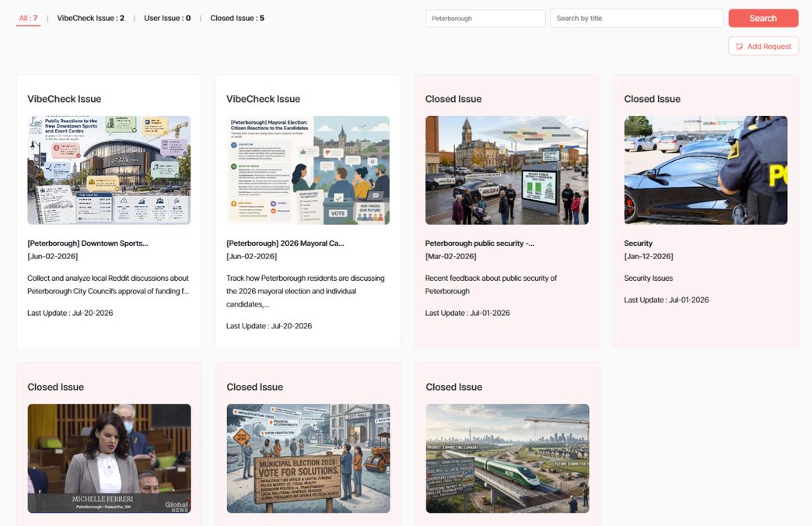Open the Downtown Sports infographic thumbnail
Image resolution: width=812 pixels, height=526 pixels.
pyautogui.click(x=109, y=170)
